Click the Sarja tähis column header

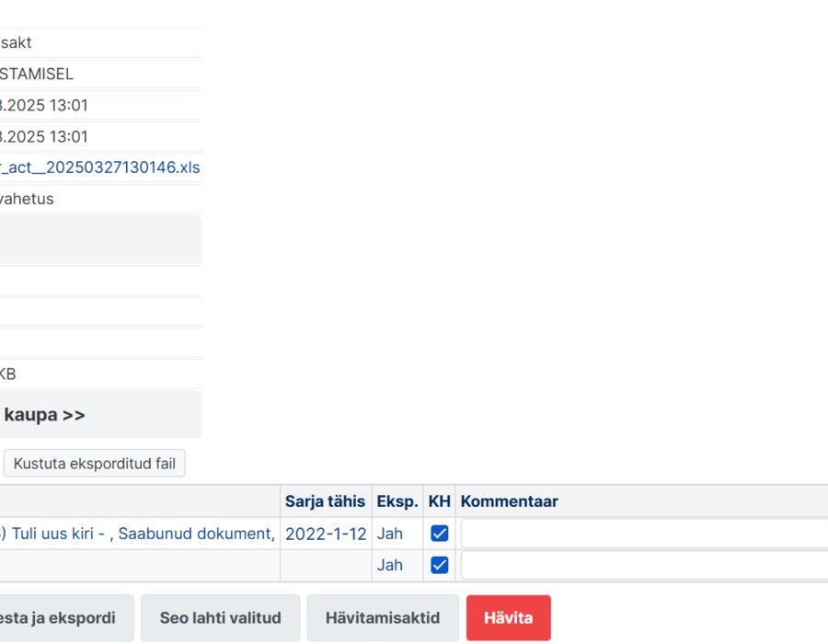(x=326, y=501)
